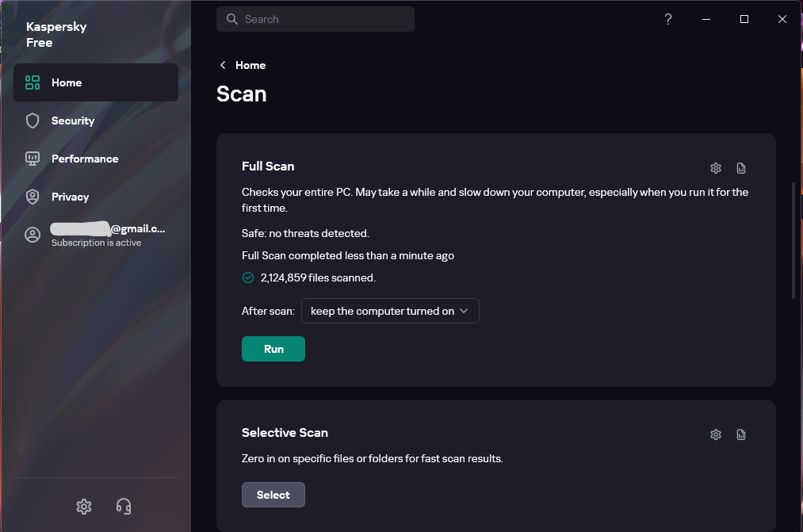Viewport: 803px width, 532px height.
Task: Open settings via the sidebar gear icon
Action: click(84, 507)
